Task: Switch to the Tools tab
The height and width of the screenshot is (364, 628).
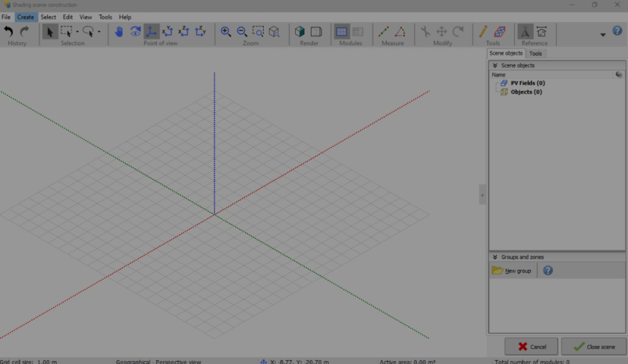Action: 536,54
